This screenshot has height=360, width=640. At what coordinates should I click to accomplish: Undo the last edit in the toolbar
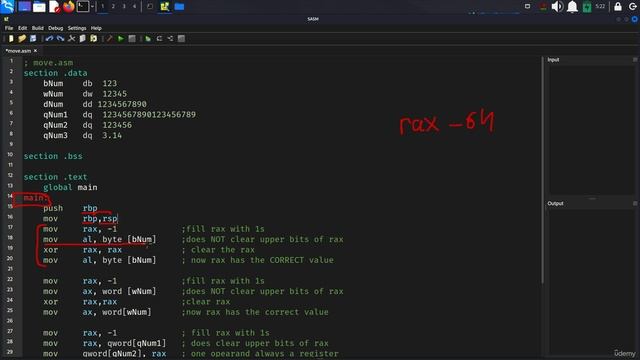[49, 38]
